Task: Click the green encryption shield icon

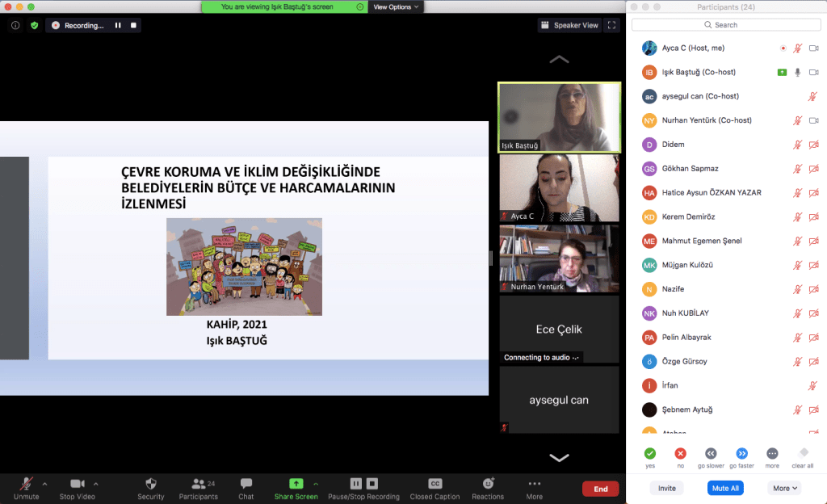Action: click(34, 25)
